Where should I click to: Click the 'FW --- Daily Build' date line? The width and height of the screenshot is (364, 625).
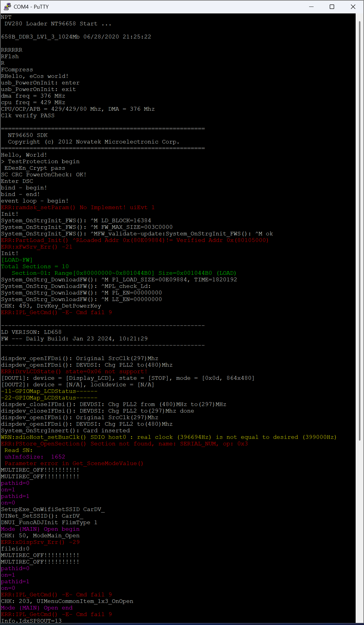click(74, 339)
